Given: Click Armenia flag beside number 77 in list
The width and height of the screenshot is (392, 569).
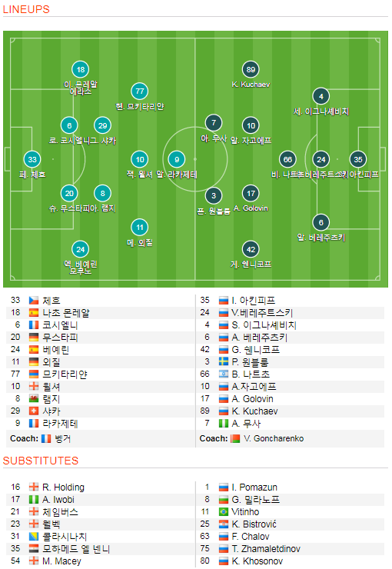Looking at the screenshot, I should [34, 374].
